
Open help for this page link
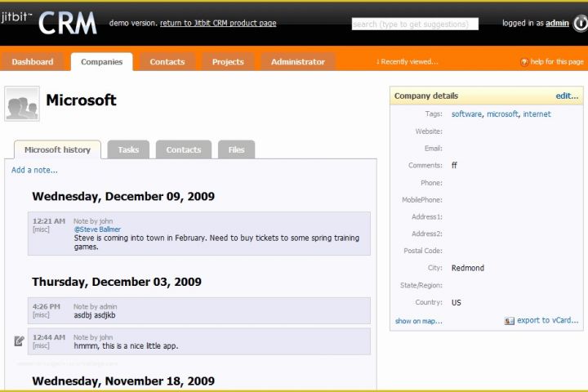[x=557, y=62]
